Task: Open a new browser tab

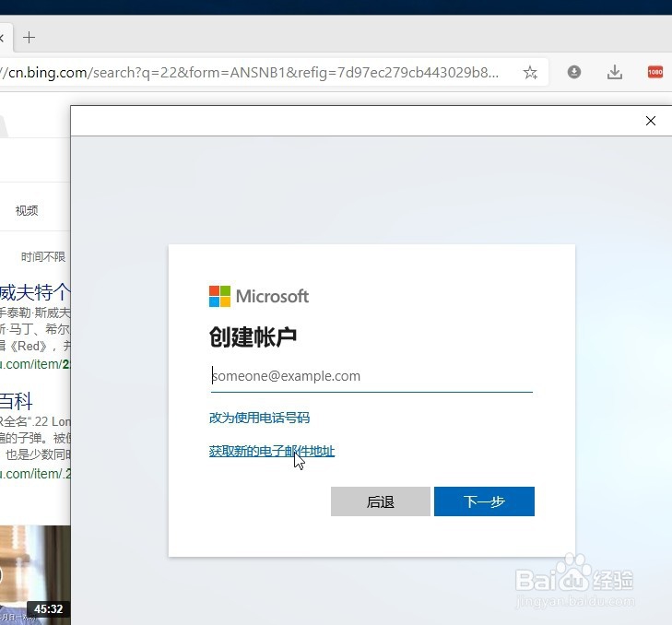Action: [x=29, y=38]
